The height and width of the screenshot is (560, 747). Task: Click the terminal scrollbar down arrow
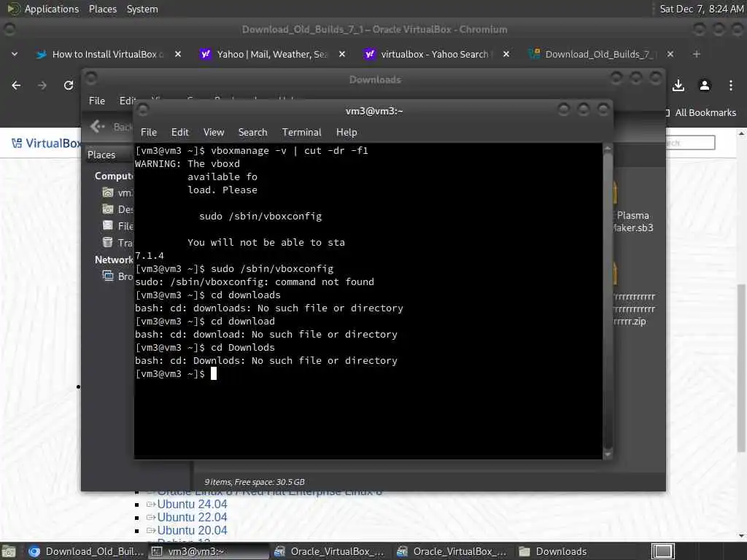pos(608,455)
